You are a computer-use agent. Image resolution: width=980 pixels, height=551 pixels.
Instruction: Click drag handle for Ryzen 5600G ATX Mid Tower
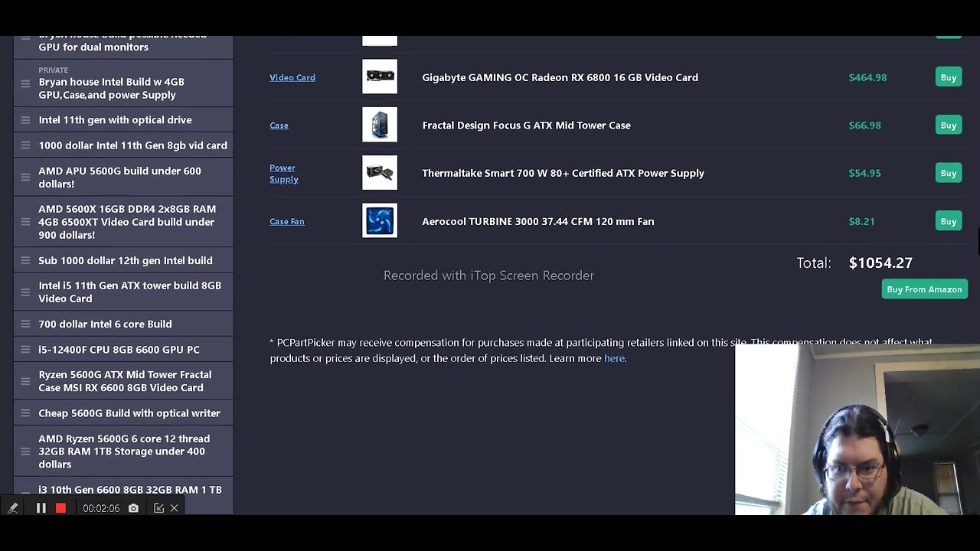click(x=25, y=381)
